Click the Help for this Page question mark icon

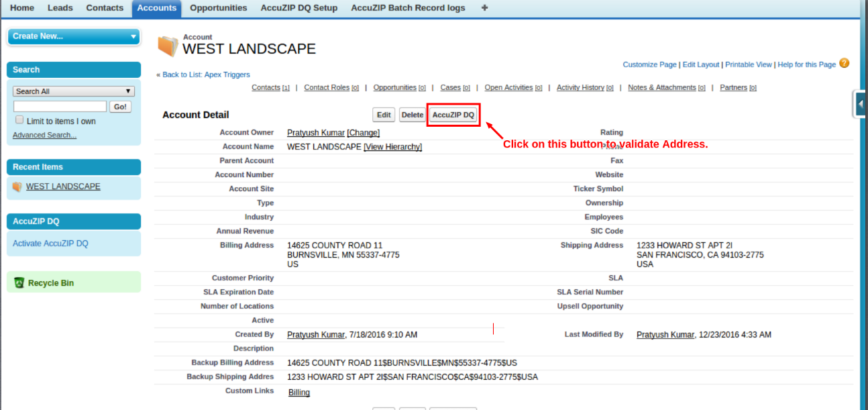click(845, 64)
